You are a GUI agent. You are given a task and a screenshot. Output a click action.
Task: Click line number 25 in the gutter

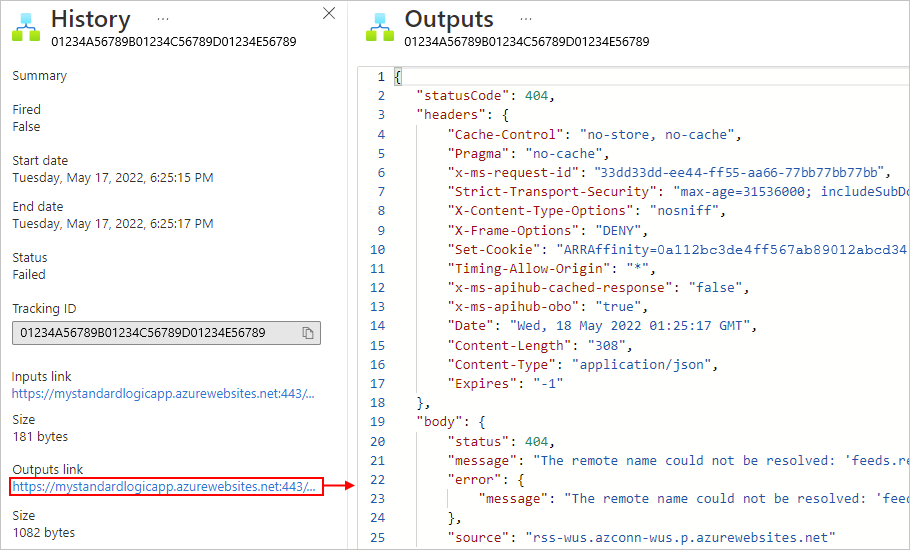378,538
